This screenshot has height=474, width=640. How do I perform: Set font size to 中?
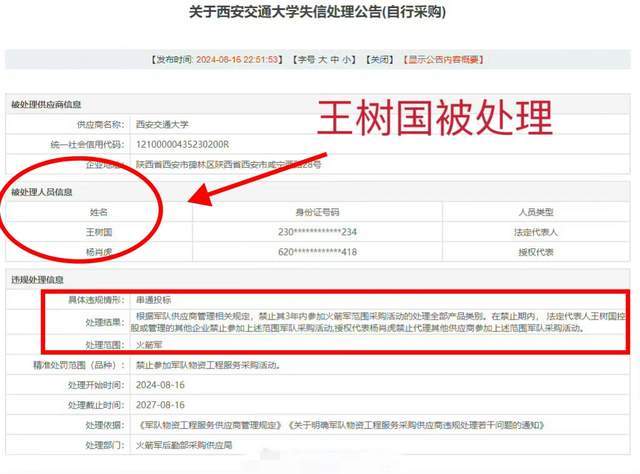point(335,60)
